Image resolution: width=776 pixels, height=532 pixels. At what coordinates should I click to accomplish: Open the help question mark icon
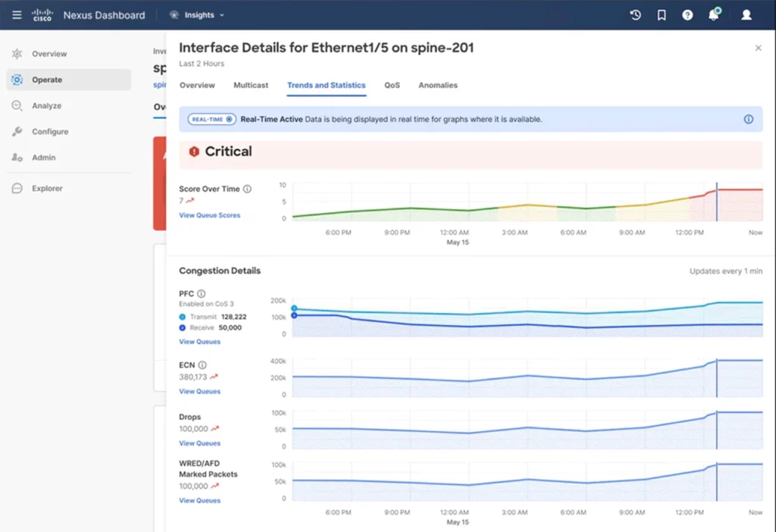tap(687, 15)
